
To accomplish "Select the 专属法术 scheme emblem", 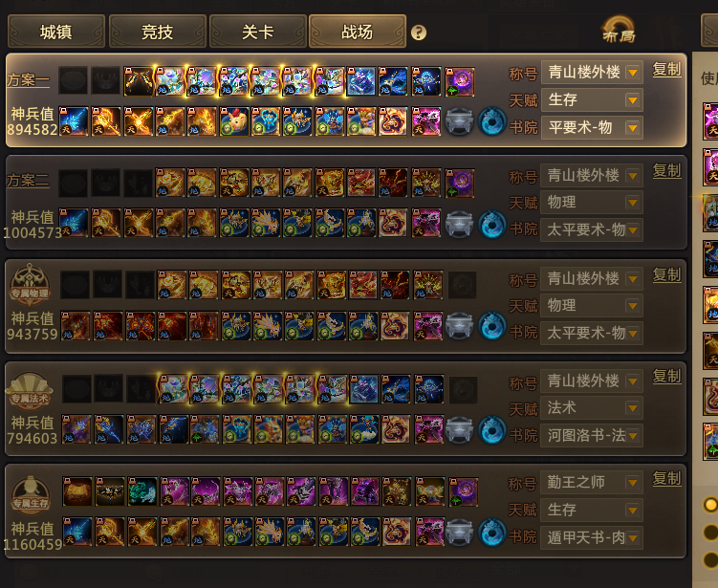I will tap(30, 389).
